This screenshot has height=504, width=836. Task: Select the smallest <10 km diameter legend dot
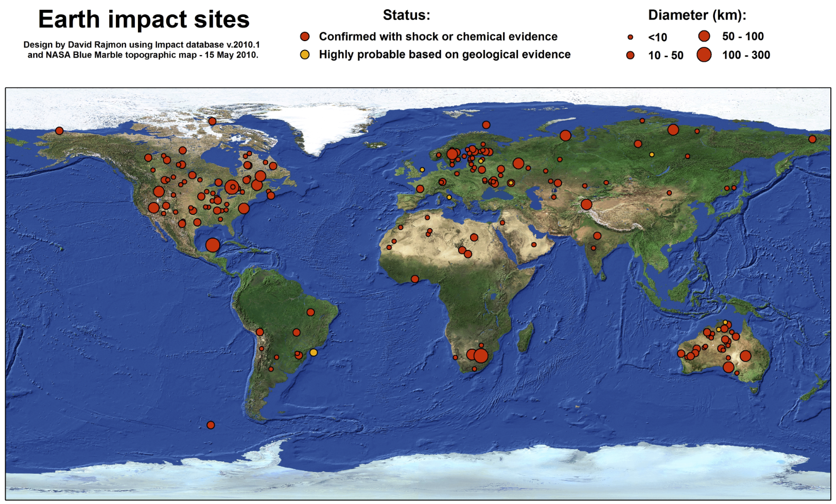(x=630, y=37)
